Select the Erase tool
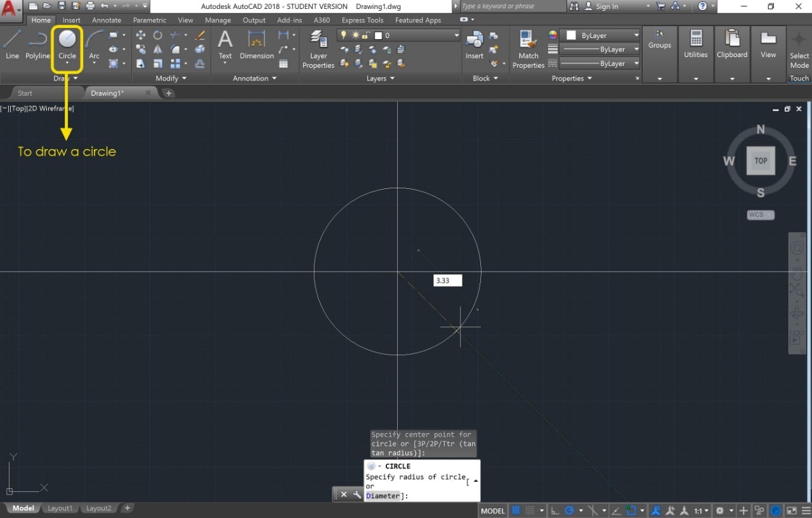The width and height of the screenshot is (812, 518). [x=200, y=36]
